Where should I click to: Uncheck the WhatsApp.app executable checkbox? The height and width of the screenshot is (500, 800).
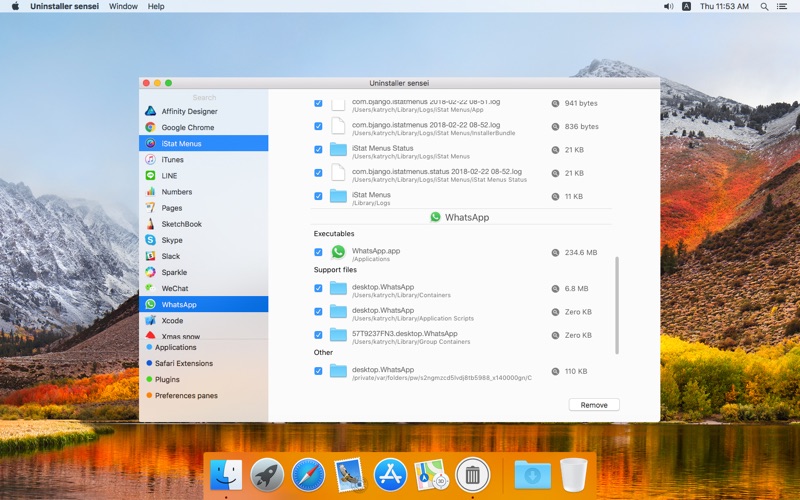tap(318, 252)
